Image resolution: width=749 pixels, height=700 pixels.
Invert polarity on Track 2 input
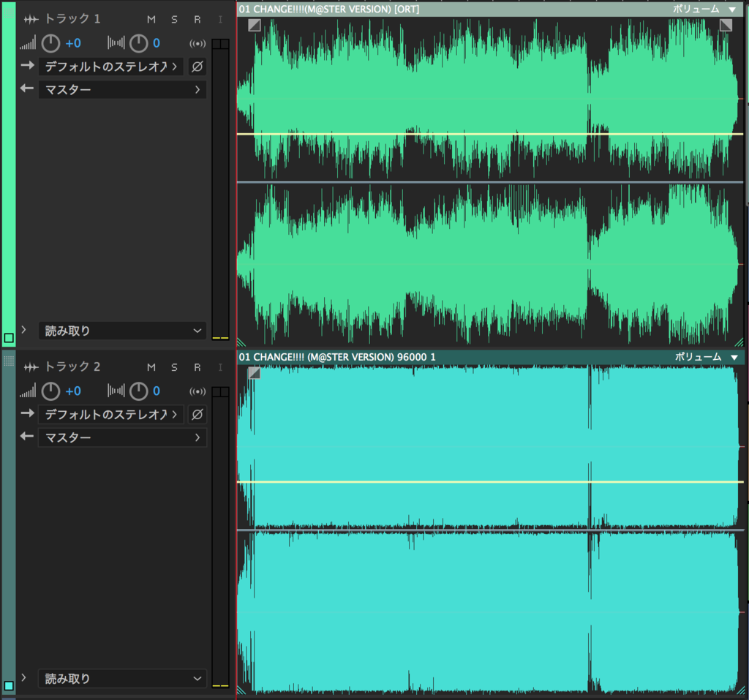[x=197, y=414]
